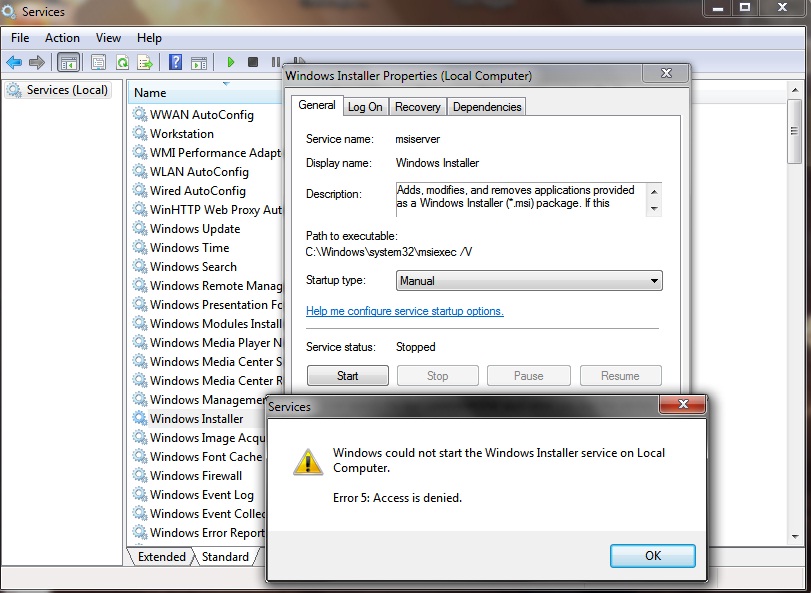Viewport: 811px width, 593px height.
Task: Click the main scrollbar up arrow
Action: click(x=795, y=90)
